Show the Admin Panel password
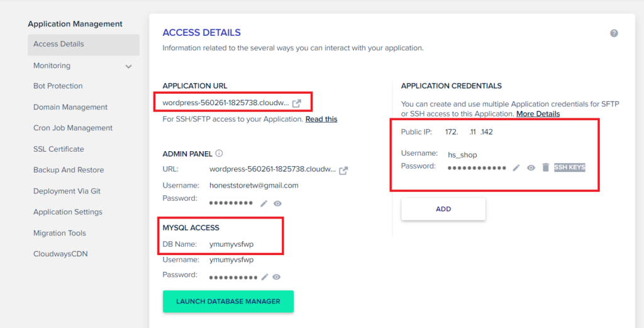This screenshot has height=328, width=644. (x=277, y=203)
